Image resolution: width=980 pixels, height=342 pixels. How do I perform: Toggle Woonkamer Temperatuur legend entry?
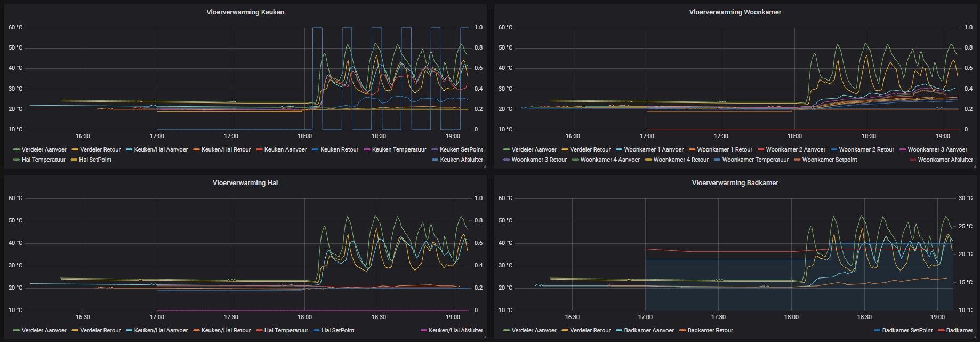[756, 160]
